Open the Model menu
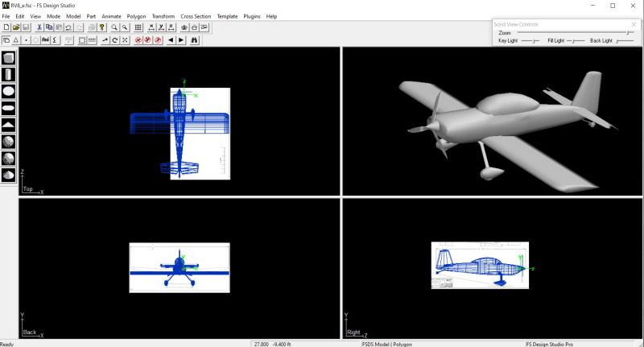 [x=73, y=16]
